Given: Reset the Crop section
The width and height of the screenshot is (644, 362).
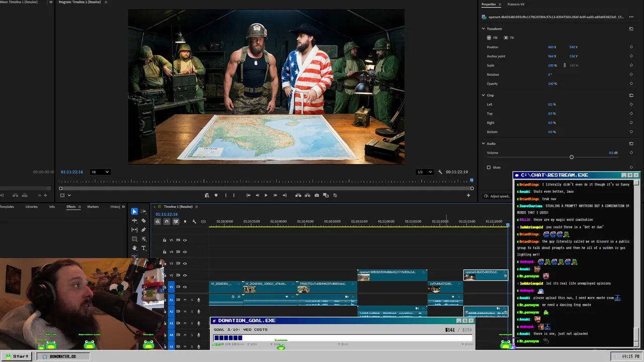Looking at the screenshot, I should point(631,95).
